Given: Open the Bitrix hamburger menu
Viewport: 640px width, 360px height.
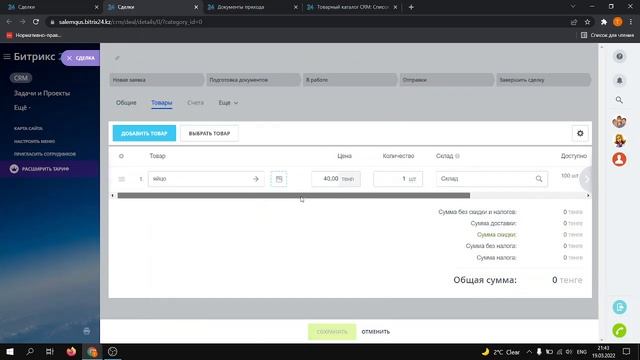Looking at the screenshot, I should pos(7,57).
